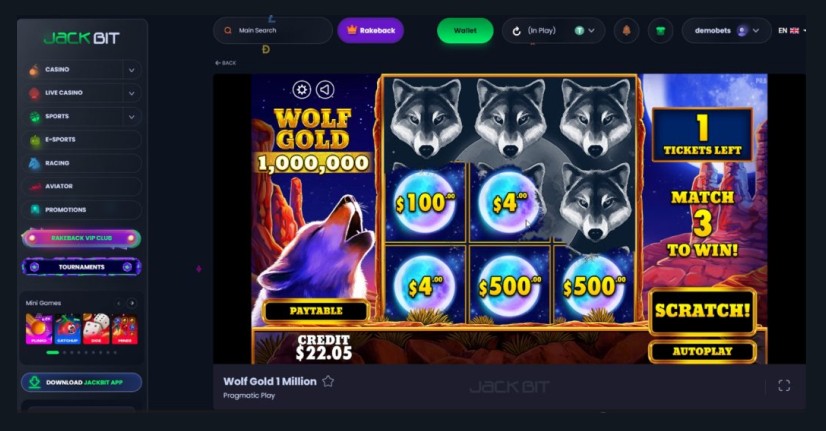This screenshot has width=826, height=431.
Task: Expand the Casino menu chevron
Action: 132,70
